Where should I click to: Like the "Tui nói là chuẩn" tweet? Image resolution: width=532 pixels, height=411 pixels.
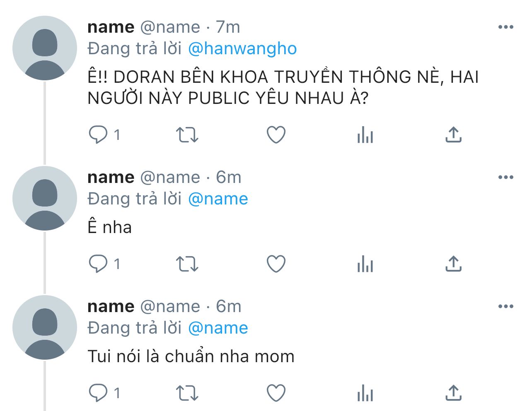276,393
